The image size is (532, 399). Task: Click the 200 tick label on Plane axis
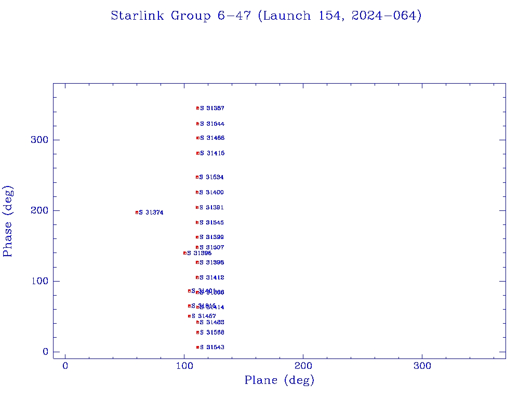pyautogui.click(x=303, y=366)
